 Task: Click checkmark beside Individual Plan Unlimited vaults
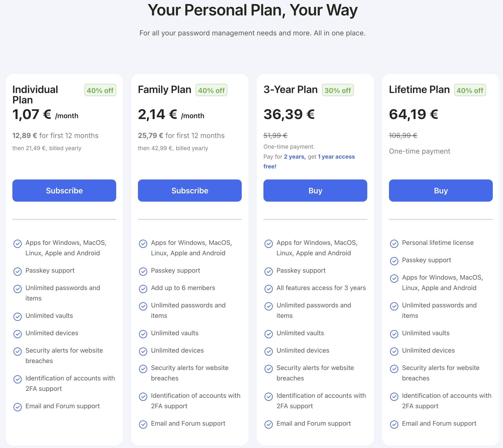pyautogui.click(x=17, y=316)
